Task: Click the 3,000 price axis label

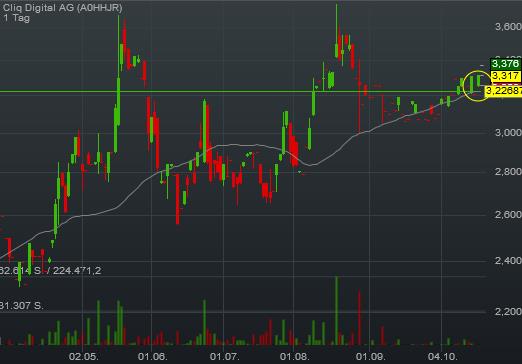Action: pos(508,133)
